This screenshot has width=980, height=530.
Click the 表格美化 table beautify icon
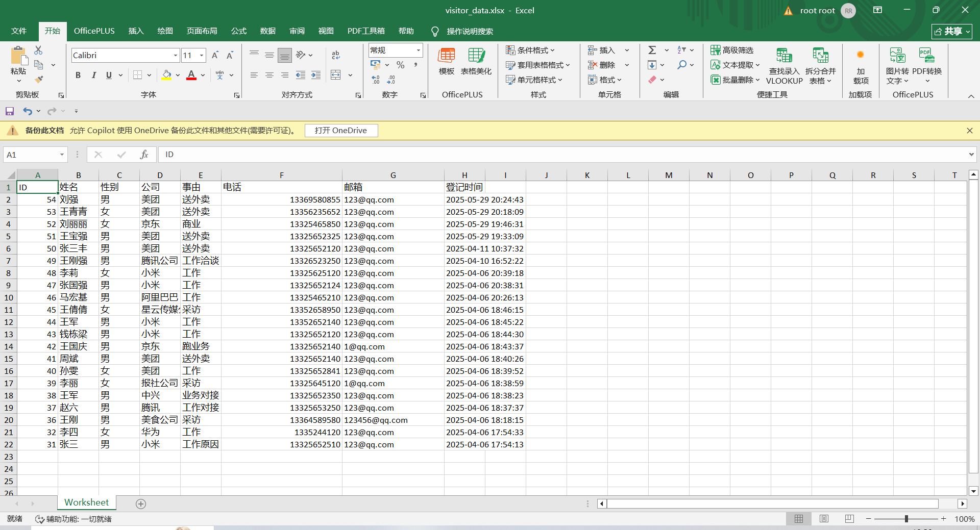point(476,61)
